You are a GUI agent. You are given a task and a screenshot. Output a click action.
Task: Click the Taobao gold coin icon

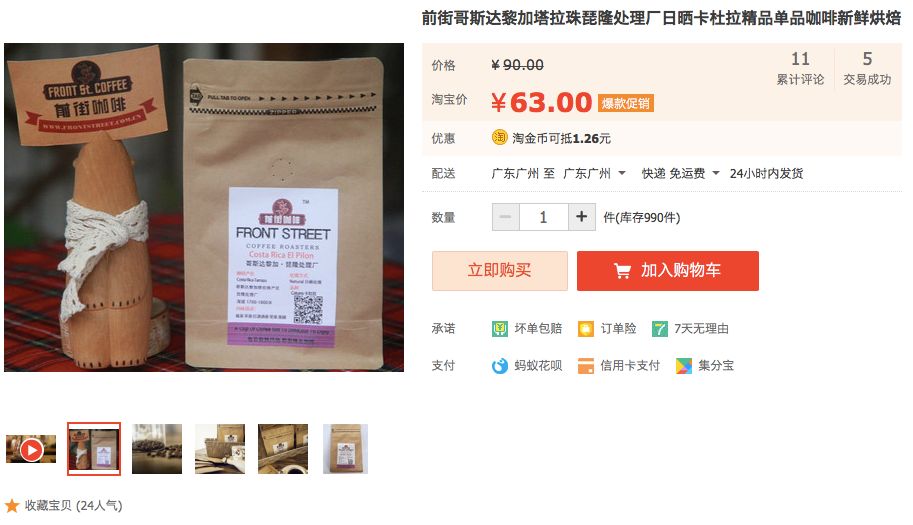[500, 137]
